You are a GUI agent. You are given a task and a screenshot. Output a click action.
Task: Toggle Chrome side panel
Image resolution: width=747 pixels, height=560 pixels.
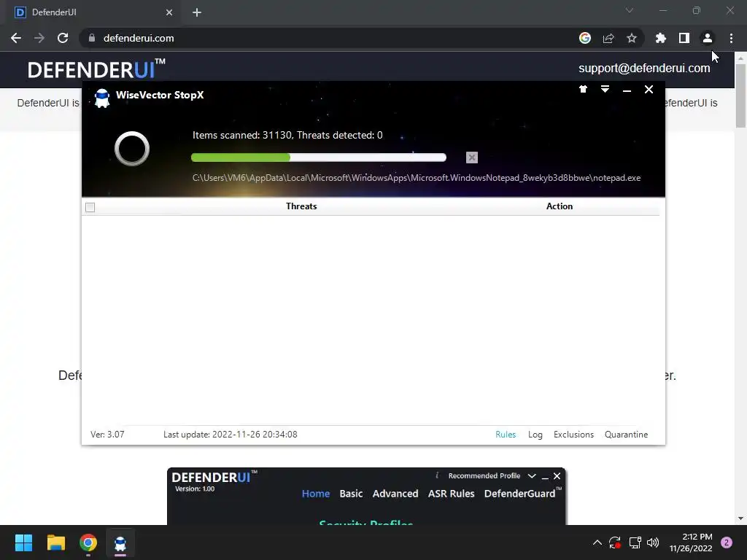click(684, 38)
